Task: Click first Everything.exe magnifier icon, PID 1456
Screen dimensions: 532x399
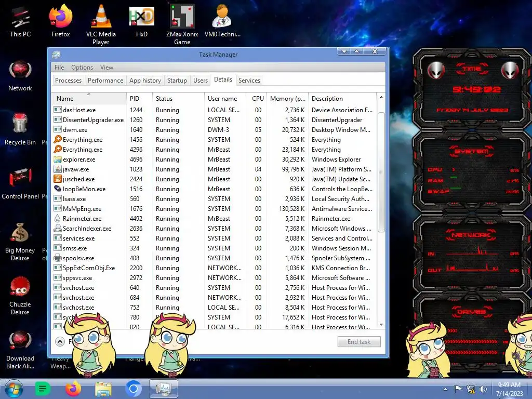Action: pos(58,139)
